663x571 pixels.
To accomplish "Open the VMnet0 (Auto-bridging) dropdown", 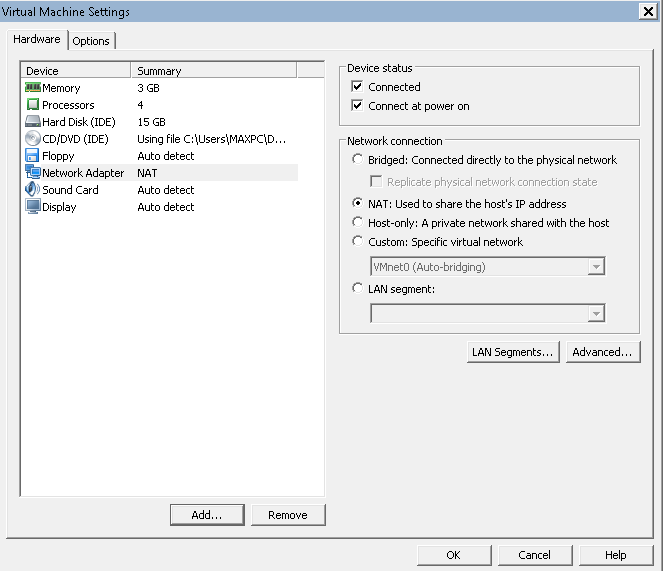I will point(596,267).
